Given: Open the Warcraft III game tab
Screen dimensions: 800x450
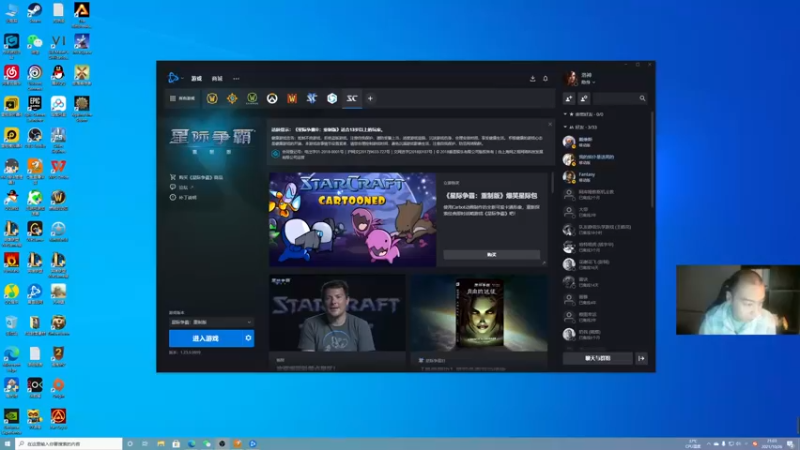Looking at the screenshot, I should coord(292,98).
